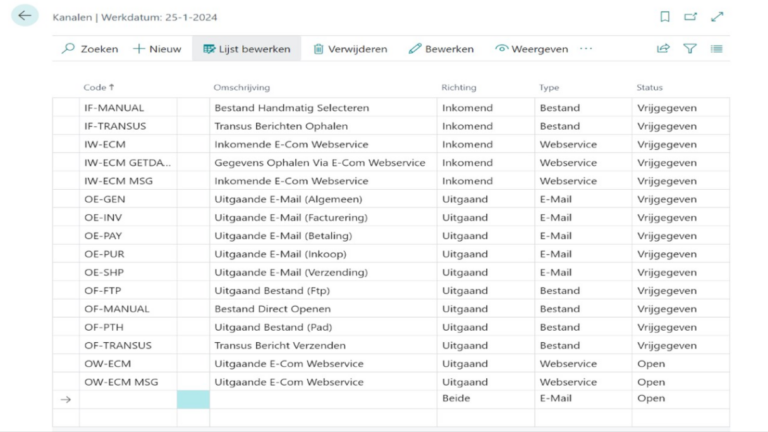Click 'Uitgaande E-Mail (Facturering)' description

pos(291,217)
